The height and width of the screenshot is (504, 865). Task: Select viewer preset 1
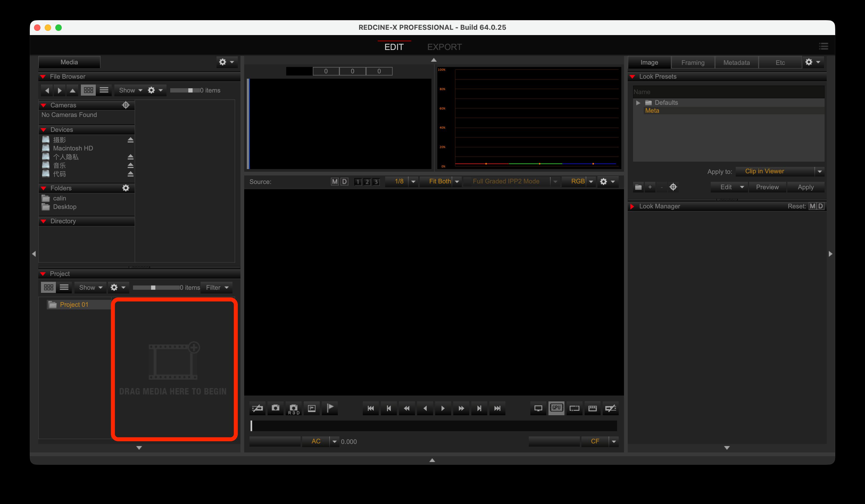(358, 182)
